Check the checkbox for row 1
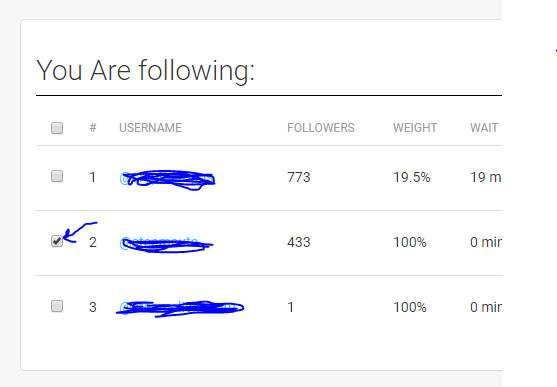Screen dimensions: 557x387 click(57, 176)
